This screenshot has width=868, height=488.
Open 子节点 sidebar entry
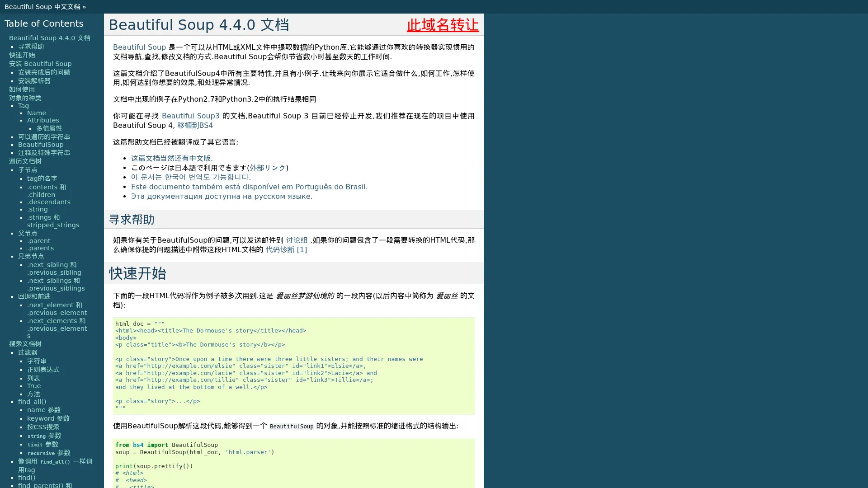coord(28,170)
